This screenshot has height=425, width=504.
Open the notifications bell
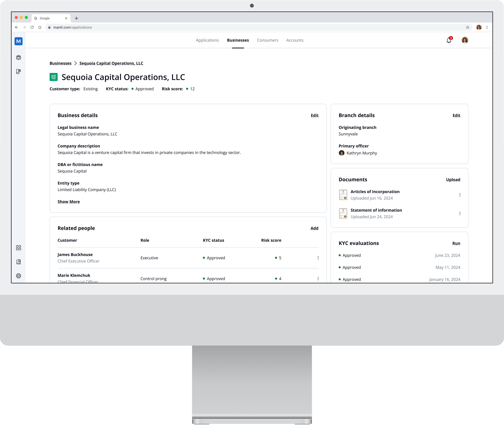click(x=449, y=40)
